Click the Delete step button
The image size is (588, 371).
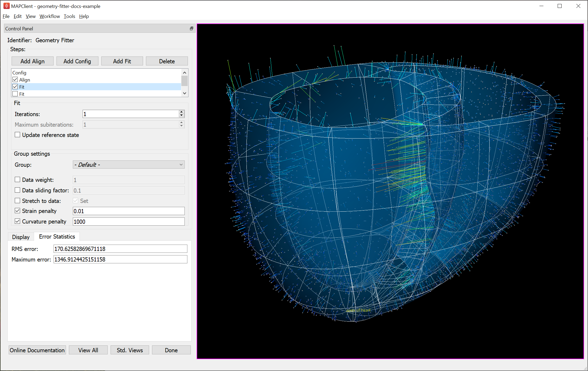pos(167,61)
